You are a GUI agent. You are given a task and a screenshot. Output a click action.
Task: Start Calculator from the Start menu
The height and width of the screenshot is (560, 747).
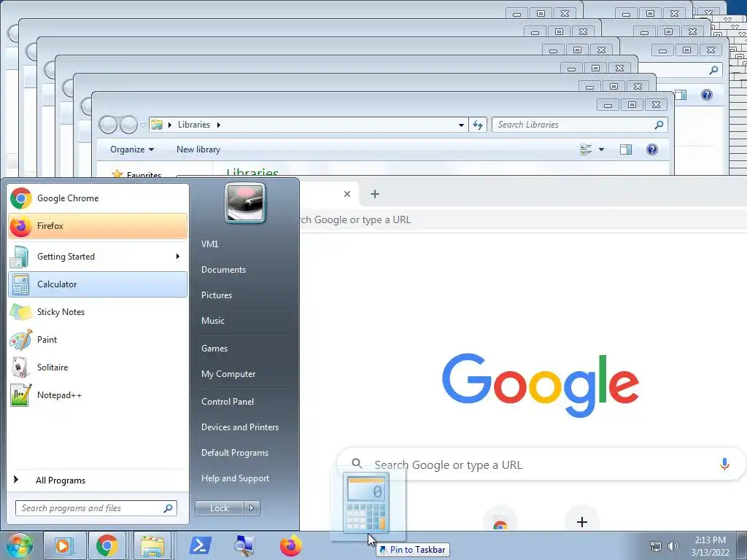tap(98, 284)
